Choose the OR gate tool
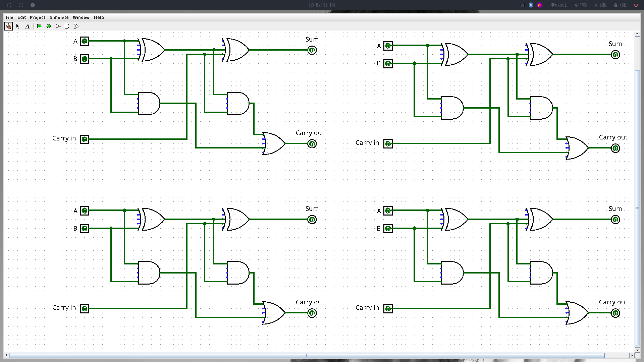Image resolution: width=644 pixels, height=362 pixels. tap(76, 26)
